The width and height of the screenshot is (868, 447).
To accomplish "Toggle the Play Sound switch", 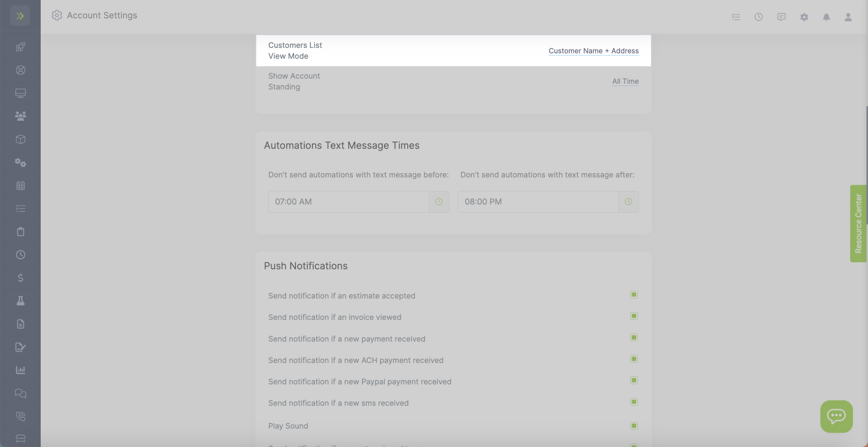I will click(x=633, y=425).
